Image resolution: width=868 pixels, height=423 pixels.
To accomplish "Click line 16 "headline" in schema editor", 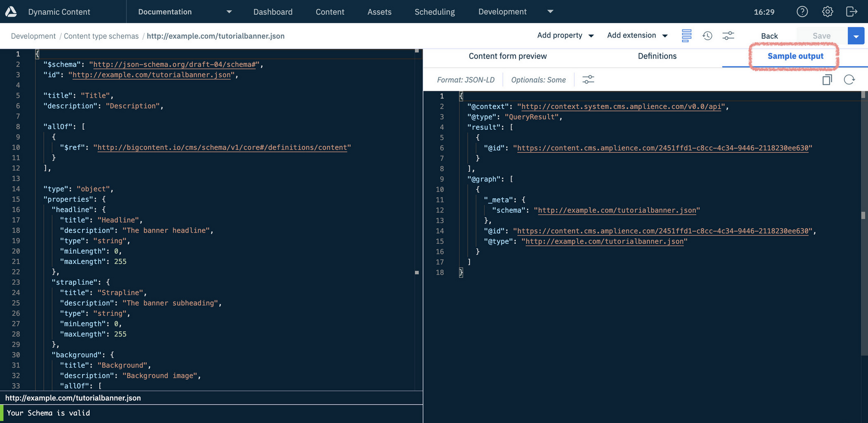I will click(78, 210).
